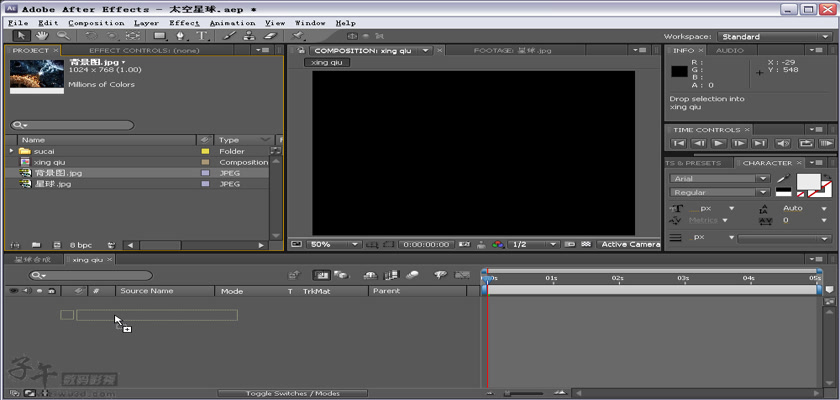Open the Workspace Standard dropdown
This screenshot has height=400, width=840.
click(775, 36)
